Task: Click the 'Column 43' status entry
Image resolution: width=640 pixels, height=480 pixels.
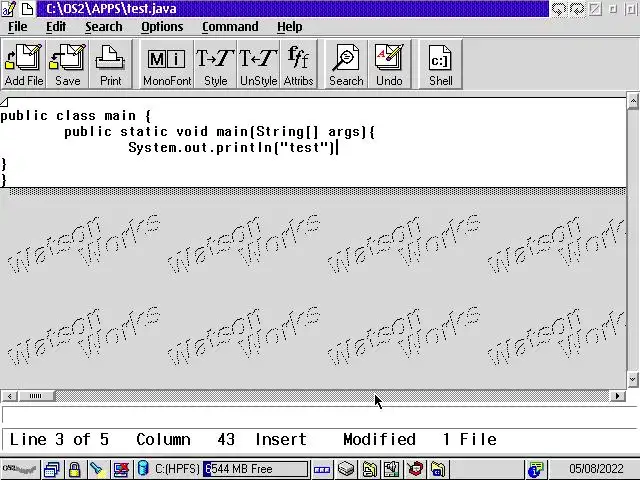Action: click(186, 440)
